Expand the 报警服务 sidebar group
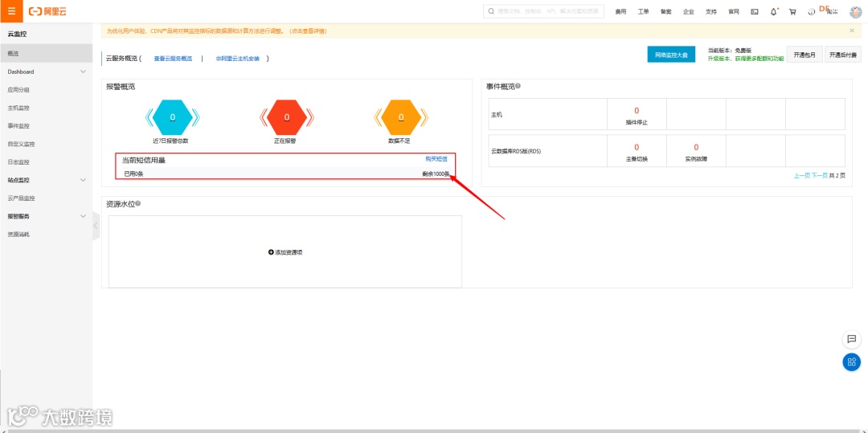 coord(47,216)
